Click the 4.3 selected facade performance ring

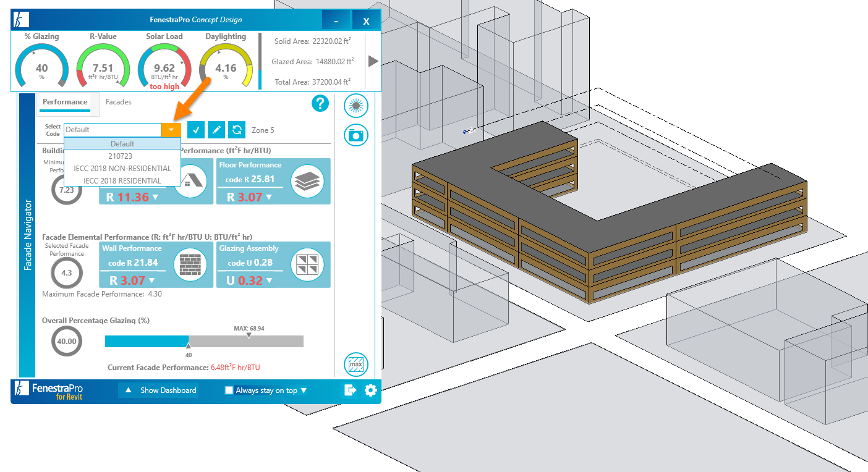click(x=67, y=273)
